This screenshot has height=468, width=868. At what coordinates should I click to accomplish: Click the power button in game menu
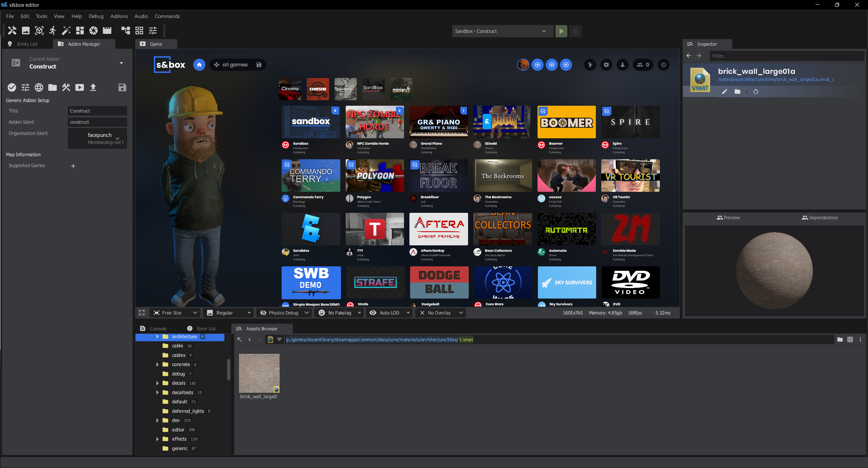(x=664, y=65)
